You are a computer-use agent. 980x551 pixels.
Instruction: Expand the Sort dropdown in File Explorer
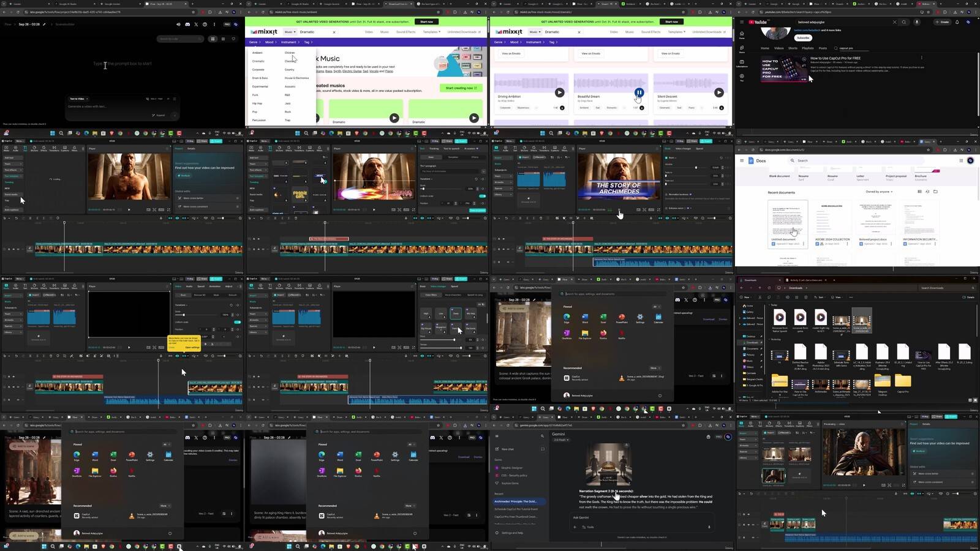pos(821,297)
